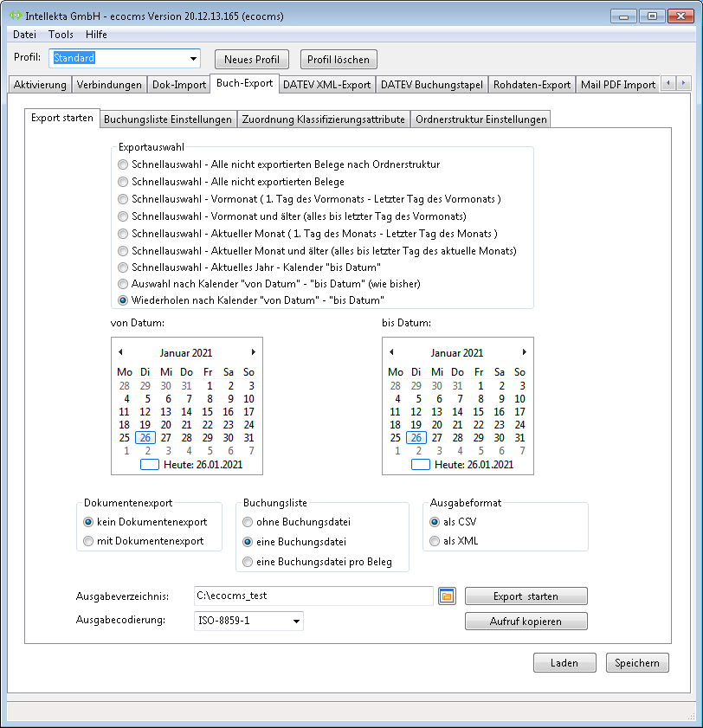Open the Tools menu
703x728 pixels.
61,35
